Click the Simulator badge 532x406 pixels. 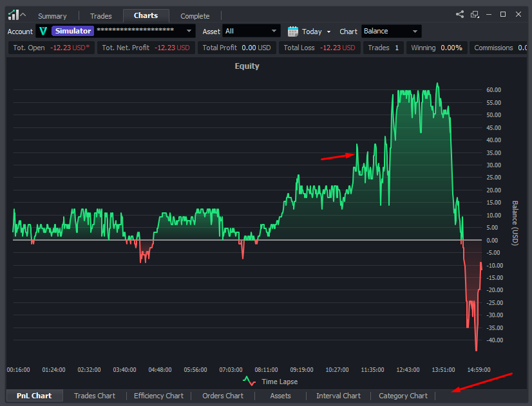(x=73, y=31)
